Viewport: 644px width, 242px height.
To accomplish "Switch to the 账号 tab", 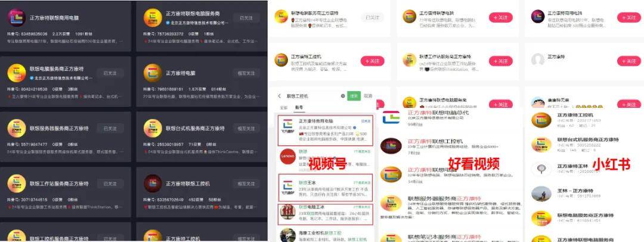I will click(299, 107).
